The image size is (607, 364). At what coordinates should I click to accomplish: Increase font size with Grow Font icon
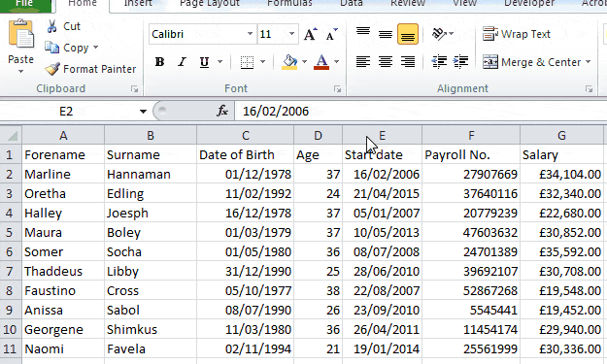[310, 34]
